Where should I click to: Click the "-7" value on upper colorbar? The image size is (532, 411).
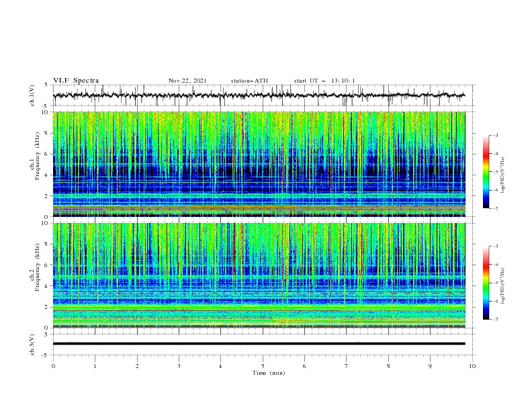coord(495,208)
